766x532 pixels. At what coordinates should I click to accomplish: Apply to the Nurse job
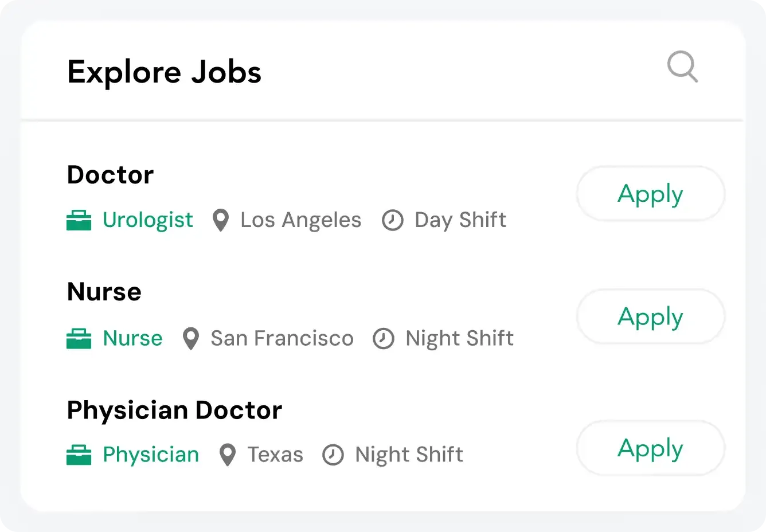(x=650, y=316)
